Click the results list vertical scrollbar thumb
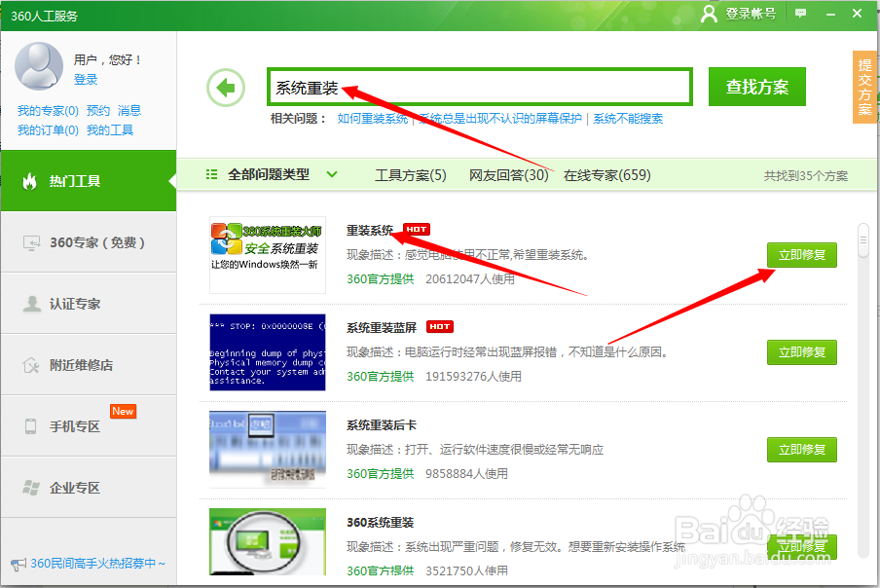The image size is (880, 588). [x=863, y=240]
